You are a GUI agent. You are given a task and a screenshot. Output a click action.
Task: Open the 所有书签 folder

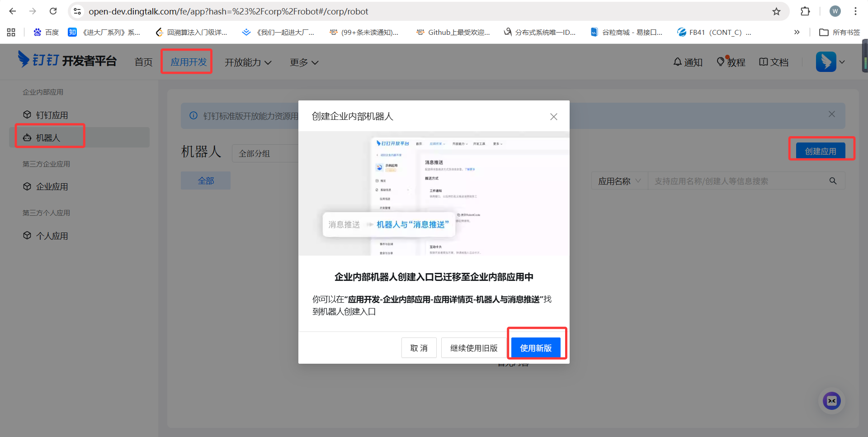840,32
